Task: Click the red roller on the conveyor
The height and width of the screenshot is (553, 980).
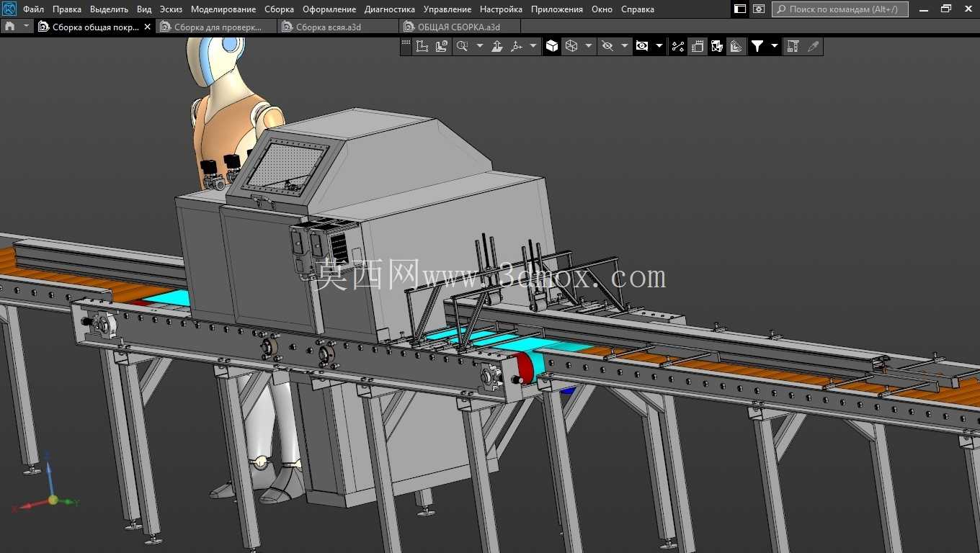Action: (x=526, y=369)
